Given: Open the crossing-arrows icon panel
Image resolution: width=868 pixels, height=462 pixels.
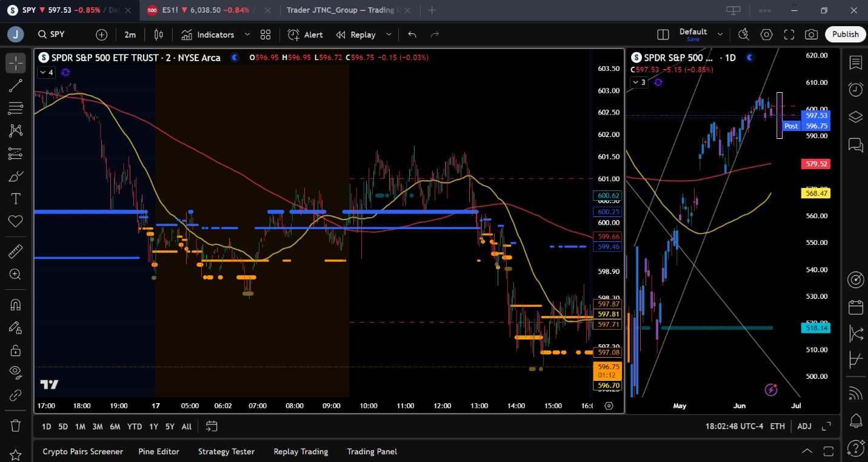Looking at the screenshot, I should pyautogui.click(x=856, y=333).
